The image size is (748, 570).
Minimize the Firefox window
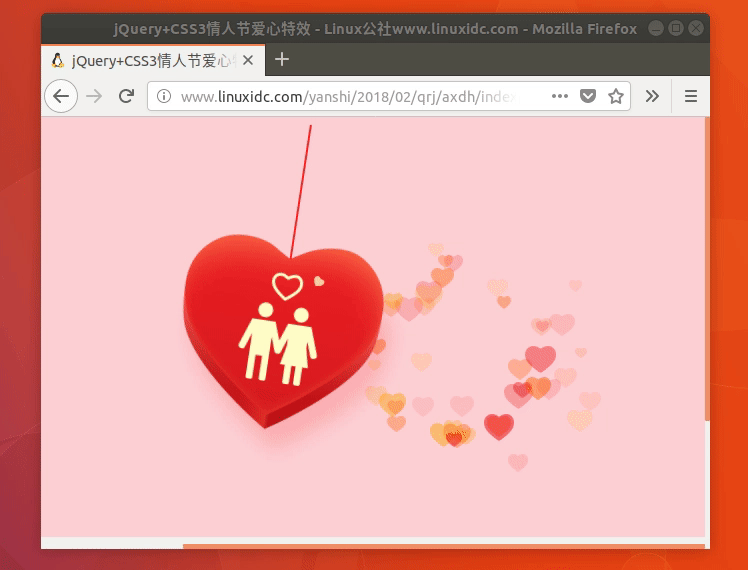(x=656, y=29)
